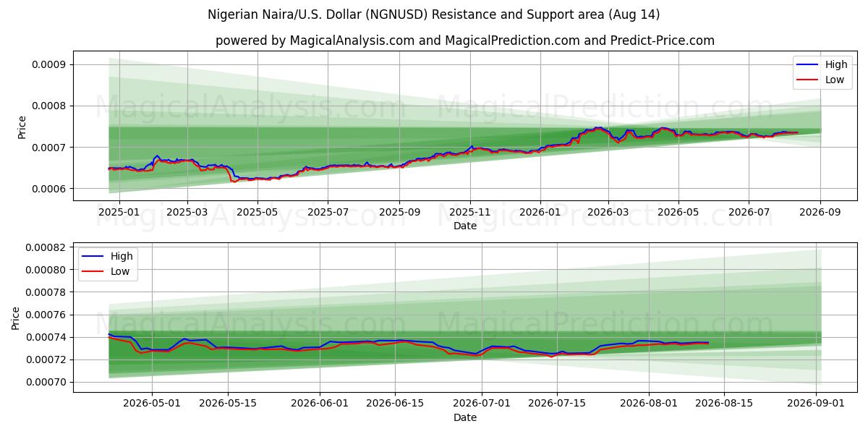Click the 0.00072 y-axis tick label
Viewport: 868px width, 434px height.
(46, 359)
